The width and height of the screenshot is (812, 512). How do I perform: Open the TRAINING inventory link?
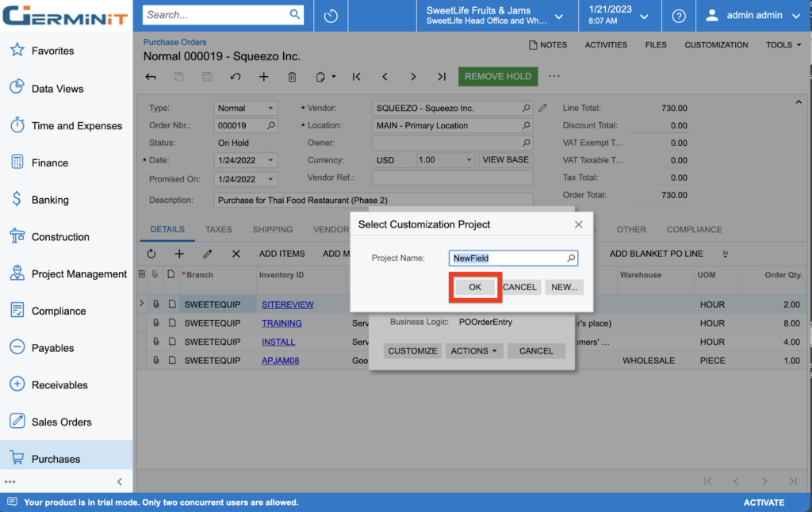tap(282, 323)
